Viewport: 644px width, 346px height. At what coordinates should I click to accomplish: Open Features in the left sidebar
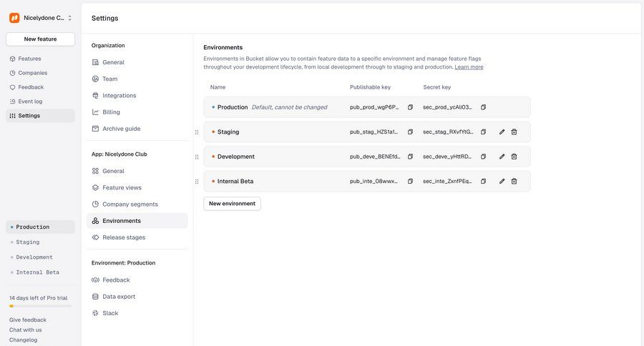pyautogui.click(x=40, y=59)
